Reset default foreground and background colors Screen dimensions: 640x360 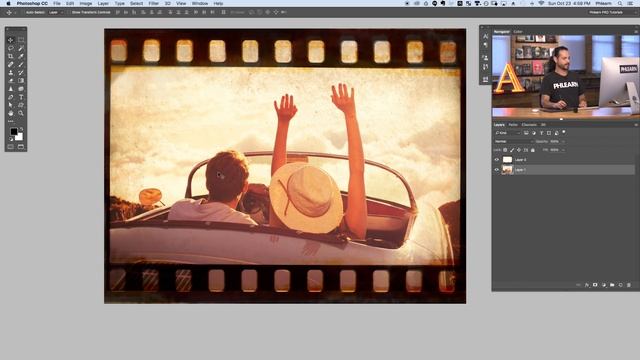(x=11, y=139)
